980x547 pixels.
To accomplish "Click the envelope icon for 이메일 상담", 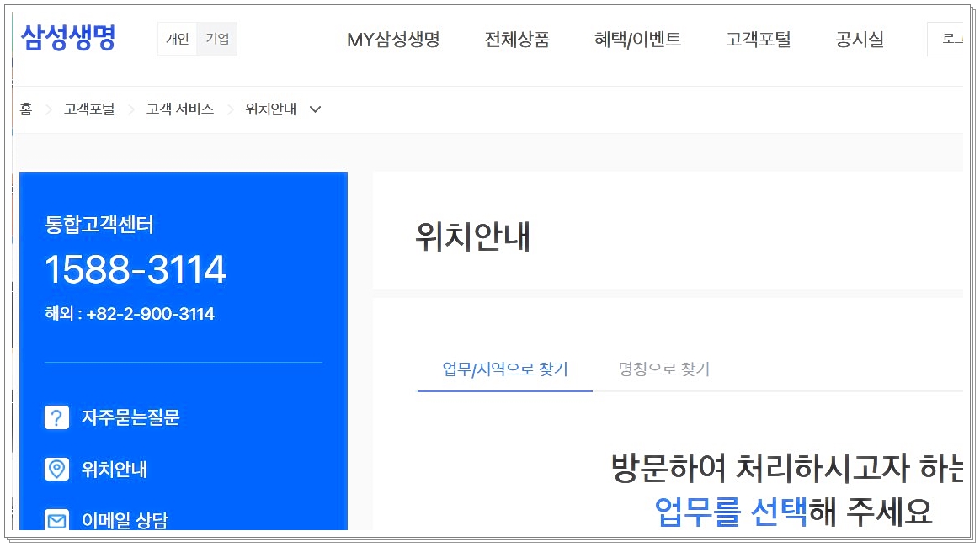I will pos(57,519).
